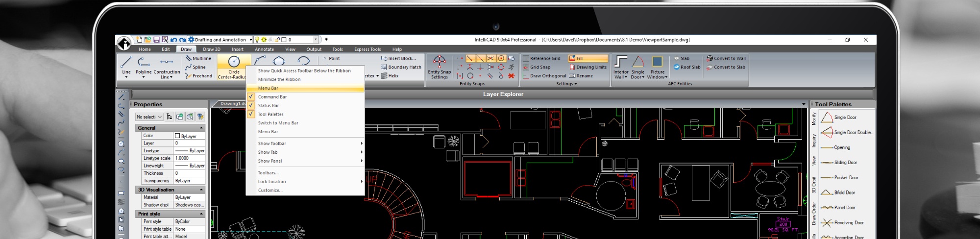The image size is (980, 239).
Task: Click the Drawing Limits tool
Action: 588,67
